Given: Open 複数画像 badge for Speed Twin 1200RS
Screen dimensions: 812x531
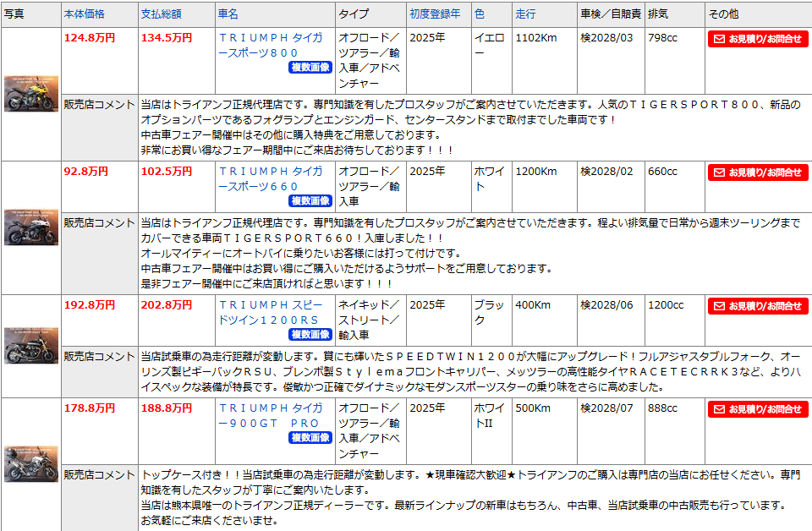Looking at the screenshot, I should pos(310,335).
